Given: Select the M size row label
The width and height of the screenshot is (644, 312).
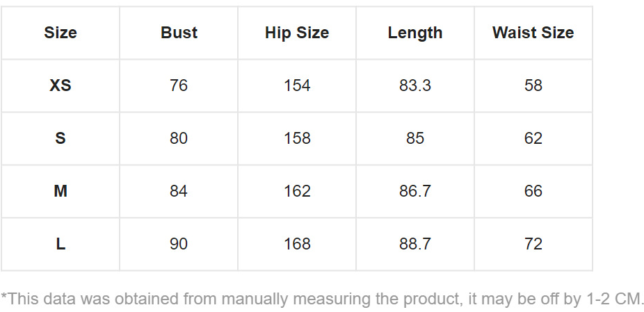Looking at the screenshot, I should pyautogui.click(x=61, y=191).
